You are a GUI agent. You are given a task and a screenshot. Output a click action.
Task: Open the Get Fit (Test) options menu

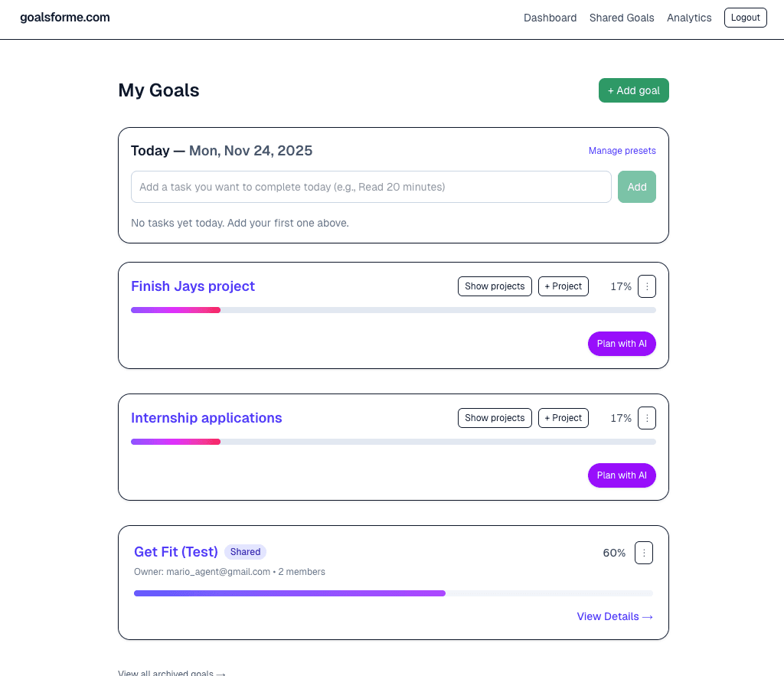(x=643, y=552)
